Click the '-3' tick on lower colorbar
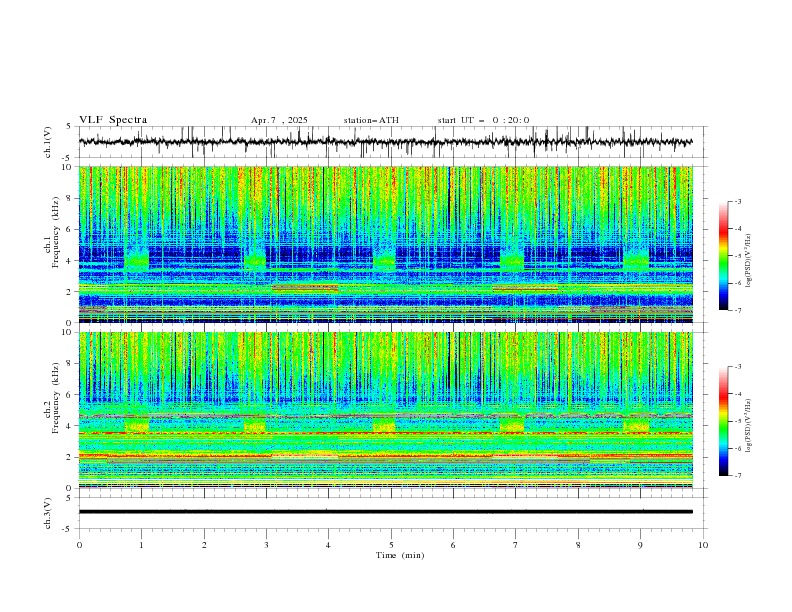 [737, 367]
